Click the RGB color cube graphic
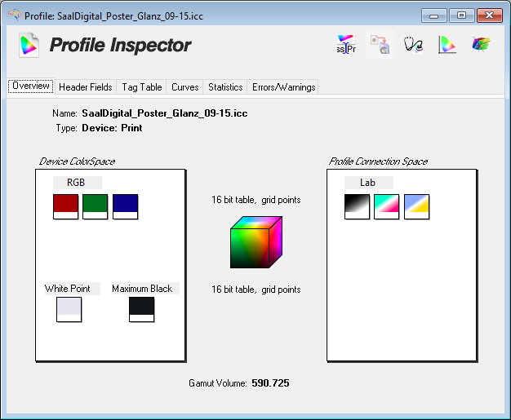511x420 pixels. 256,242
